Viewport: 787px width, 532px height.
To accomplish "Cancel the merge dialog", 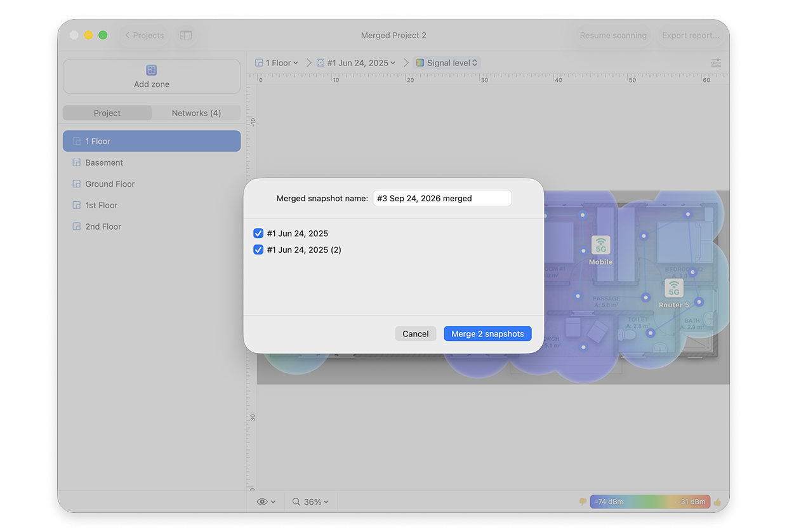I will pyautogui.click(x=416, y=334).
